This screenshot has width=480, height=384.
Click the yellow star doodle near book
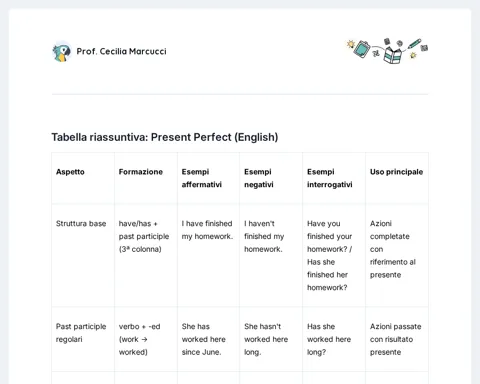point(413,55)
